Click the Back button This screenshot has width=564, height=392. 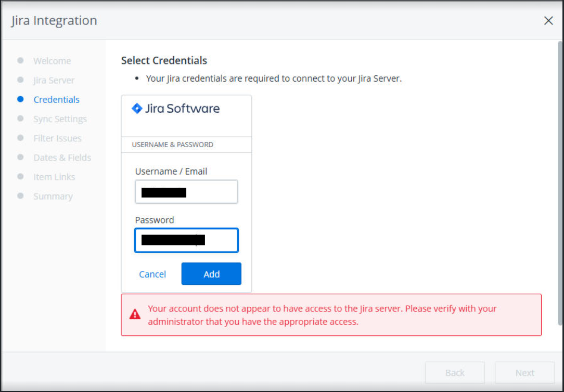(455, 373)
